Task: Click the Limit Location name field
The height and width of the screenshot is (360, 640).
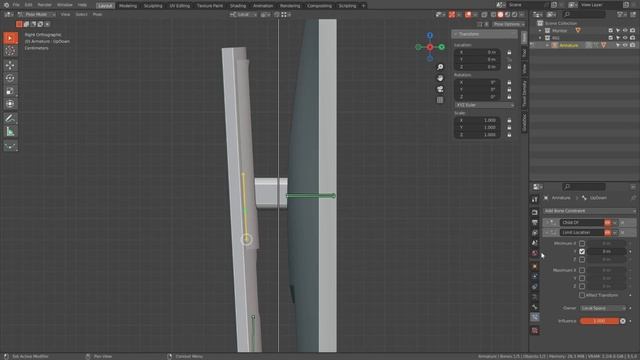Action: pyautogui.click(x=581, y=232)
